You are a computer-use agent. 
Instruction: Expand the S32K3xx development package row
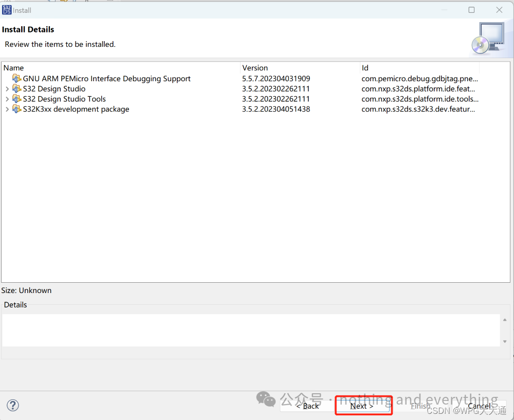tap(7, 109)
